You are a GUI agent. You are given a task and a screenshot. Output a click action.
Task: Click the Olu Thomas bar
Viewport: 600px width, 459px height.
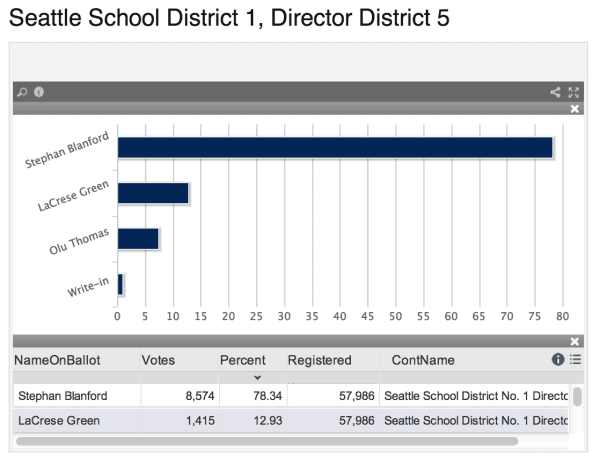coord(138,239)
